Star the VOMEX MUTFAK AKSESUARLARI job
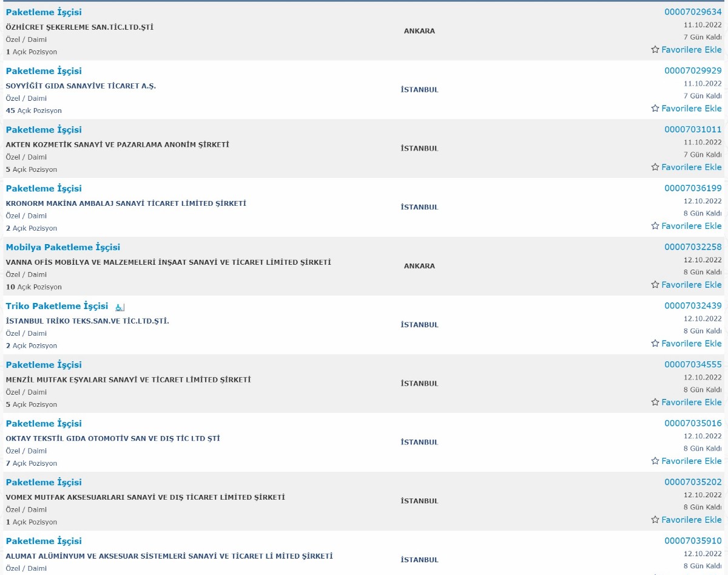This screenshot has height=575, width=728. (655, 520)
